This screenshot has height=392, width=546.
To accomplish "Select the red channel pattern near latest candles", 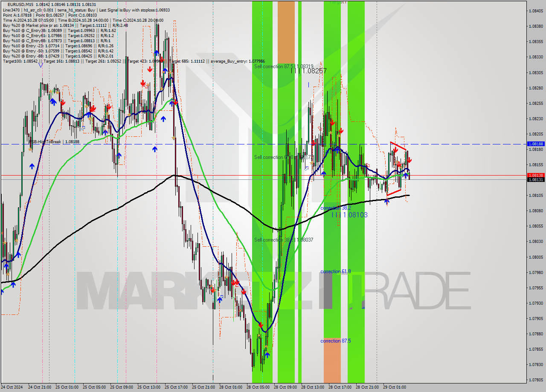I will (397, 169).
